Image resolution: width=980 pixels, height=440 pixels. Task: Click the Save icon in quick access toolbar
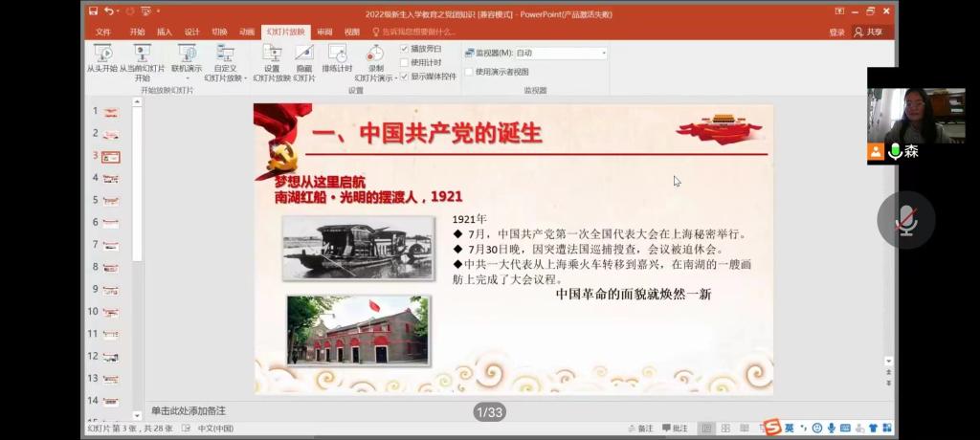tap(93, 13)
